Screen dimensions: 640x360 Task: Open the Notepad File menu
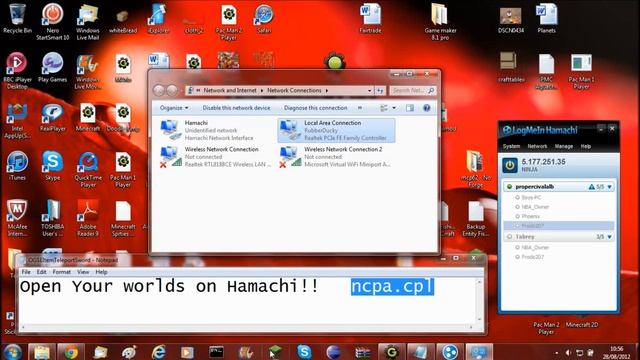tap(26, 272)
